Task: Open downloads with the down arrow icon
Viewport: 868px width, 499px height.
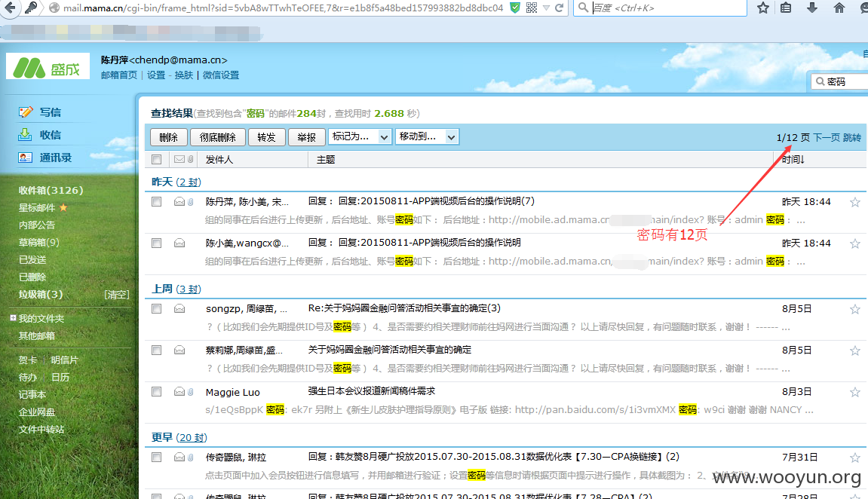Action: (812, 8)
